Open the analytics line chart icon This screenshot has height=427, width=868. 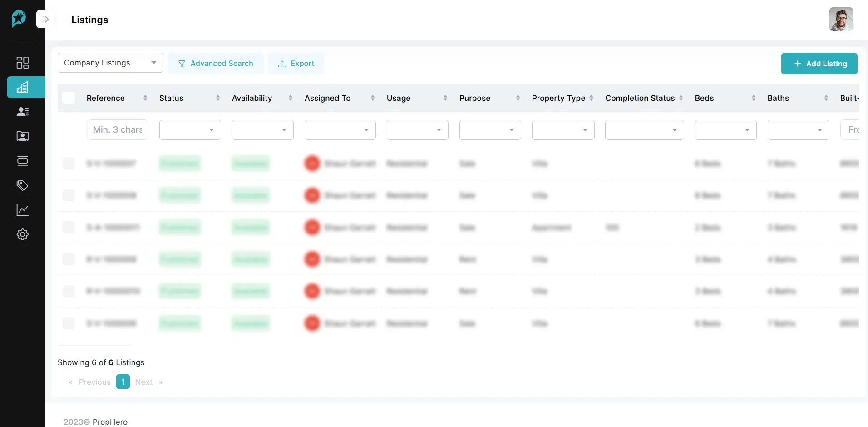point(22,210)
